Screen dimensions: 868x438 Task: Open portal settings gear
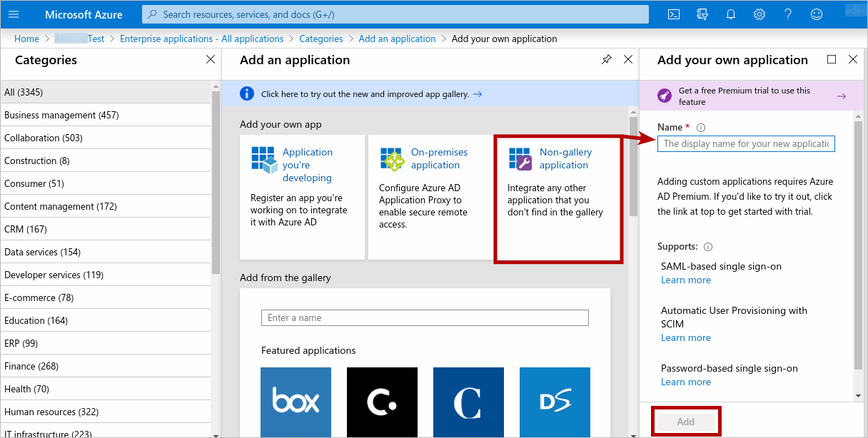point(759,14)
